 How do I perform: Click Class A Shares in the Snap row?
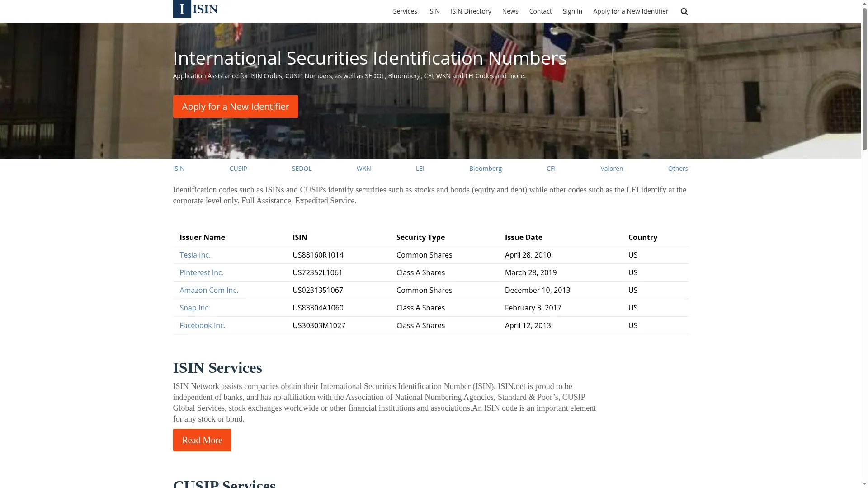420,308
